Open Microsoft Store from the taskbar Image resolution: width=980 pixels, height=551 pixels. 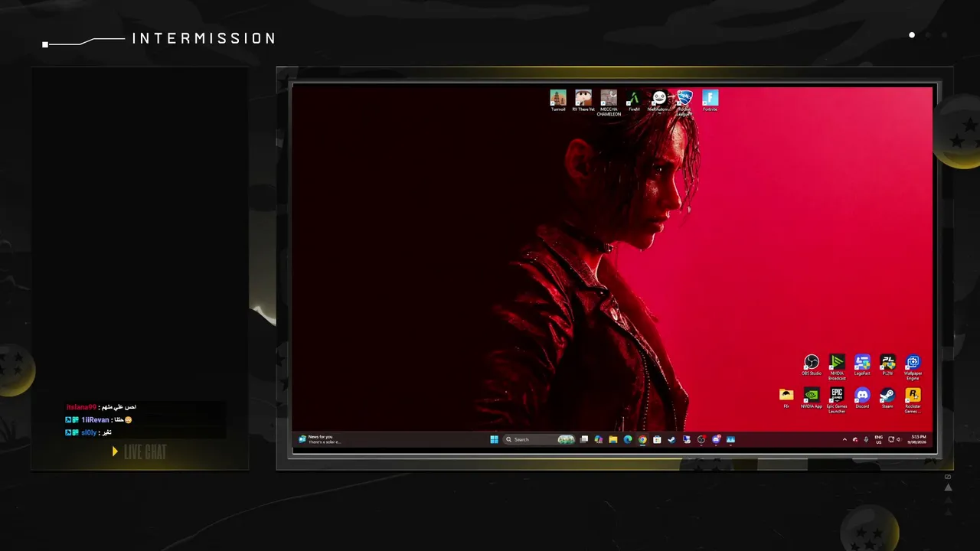tap(657, 439)
